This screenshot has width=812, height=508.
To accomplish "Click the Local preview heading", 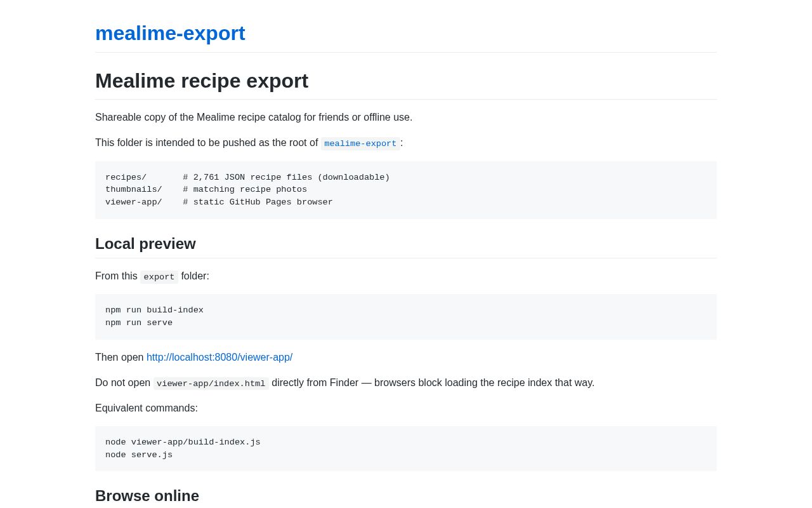I will click(x=145, y=244).
